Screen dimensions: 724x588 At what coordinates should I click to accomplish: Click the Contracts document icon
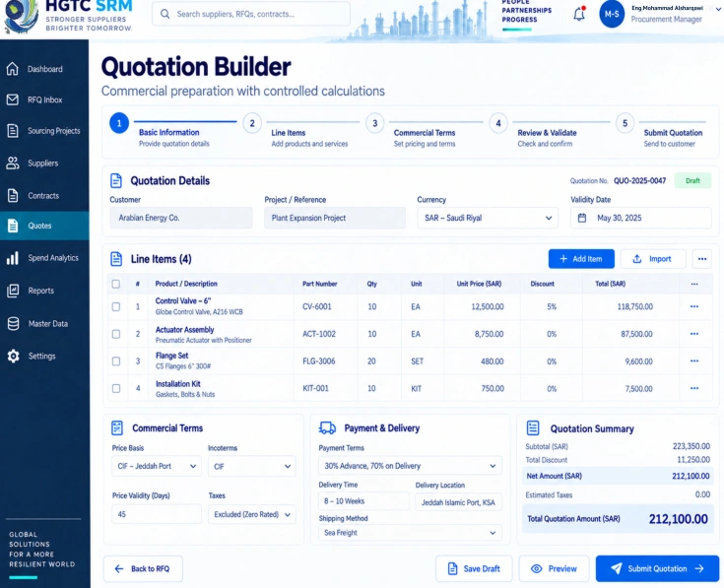(x=13, y=196)
